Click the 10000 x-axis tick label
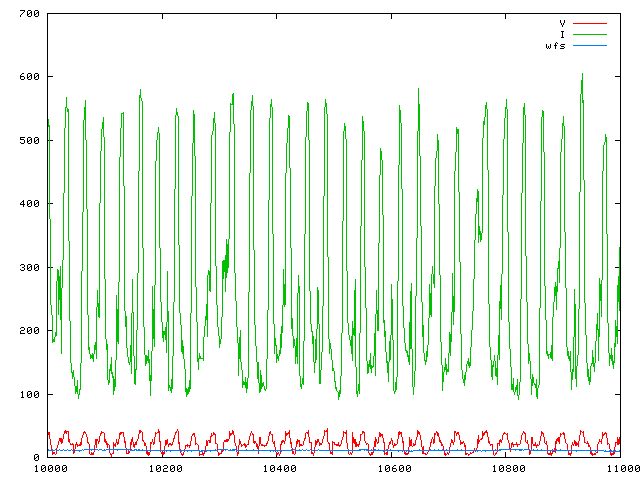 [49, 468]
